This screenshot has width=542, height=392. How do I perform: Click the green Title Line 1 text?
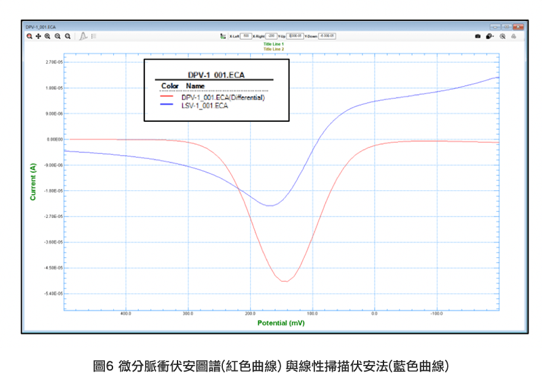coord(274,44)
